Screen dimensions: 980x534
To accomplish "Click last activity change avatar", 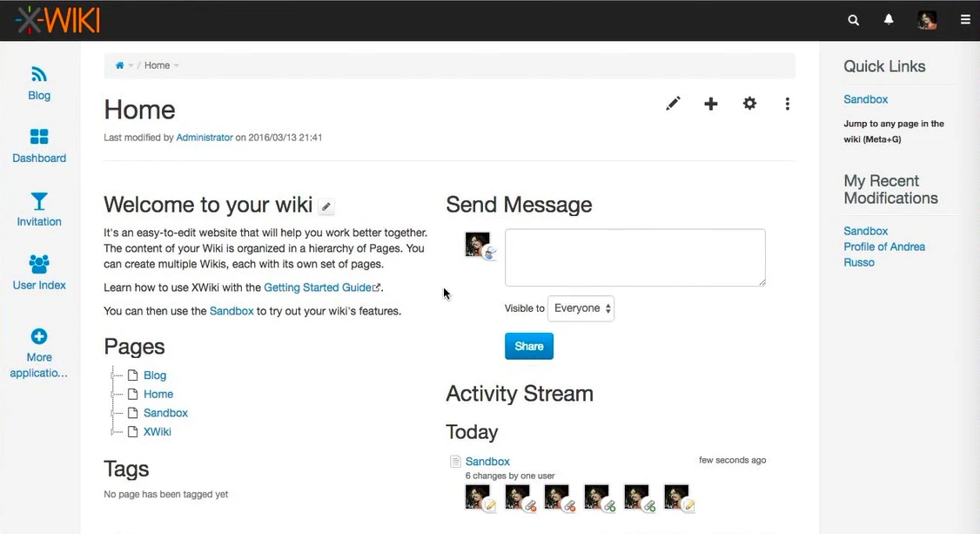I will [x=676, y=497].
